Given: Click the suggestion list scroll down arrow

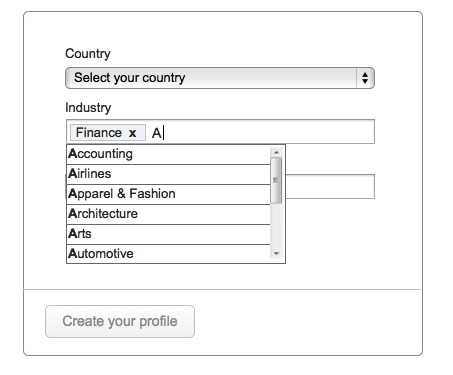Looking at the screenshot, I should coord(276,253).
